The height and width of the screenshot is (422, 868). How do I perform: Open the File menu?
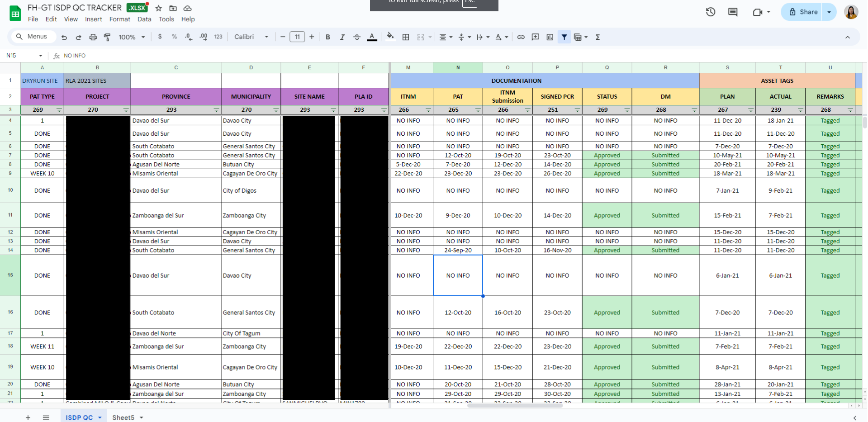[x=33, y=19]
